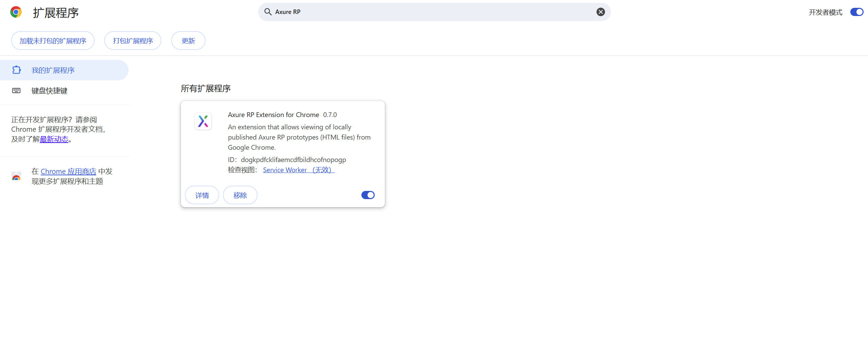Click the Chrome Web Store icon
The width and height of the screenshot is (868, 340).
click(x=16, y=176)
